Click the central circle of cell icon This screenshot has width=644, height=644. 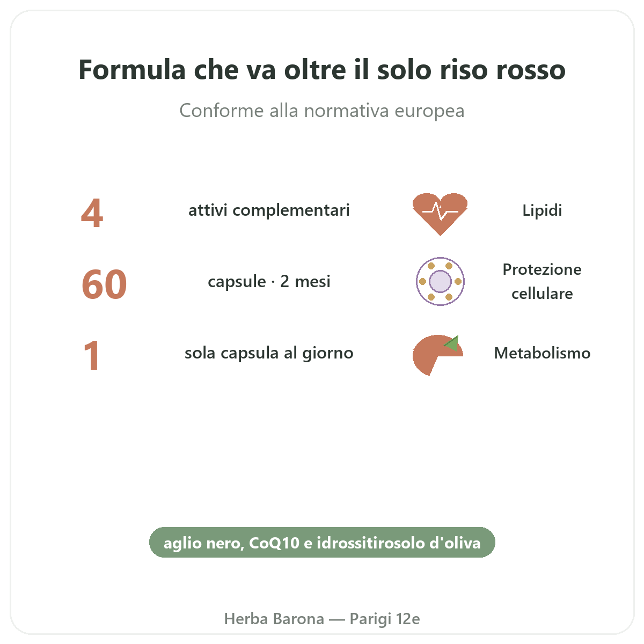click(x=440, y=281)
